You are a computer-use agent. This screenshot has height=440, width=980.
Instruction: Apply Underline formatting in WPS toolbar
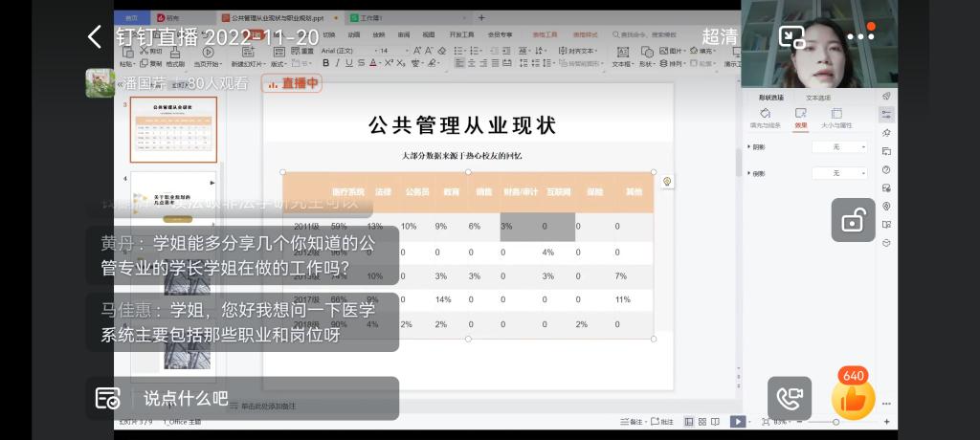pyautogui.click(x=348, y=63)
